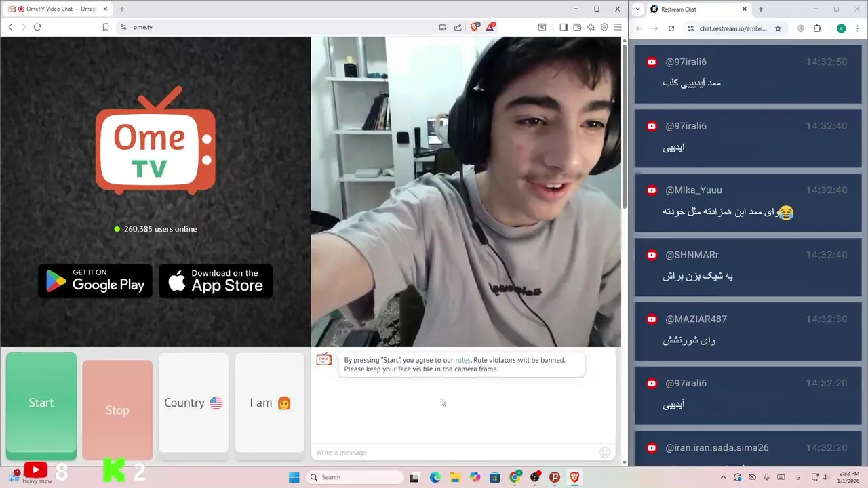
Task: Open site settings icon beside ome.tv address
Action: pos(123,27)
